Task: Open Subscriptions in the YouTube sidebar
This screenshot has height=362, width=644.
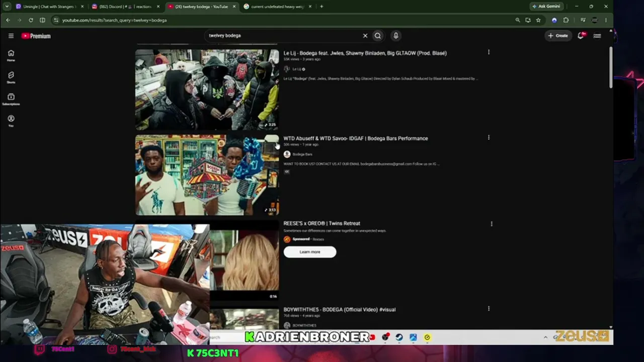Action: 11,99
